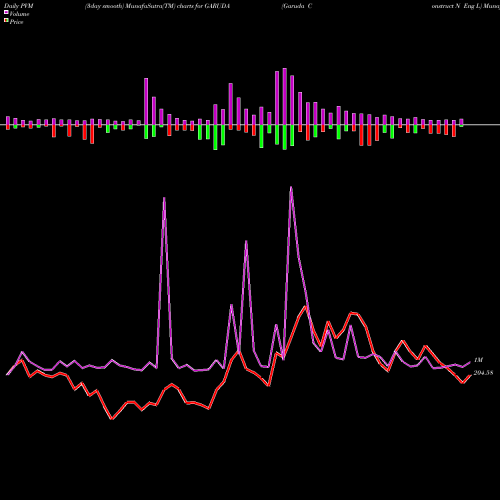Click the MunafaSutra charts for GARUDA title

pos(157,6)
